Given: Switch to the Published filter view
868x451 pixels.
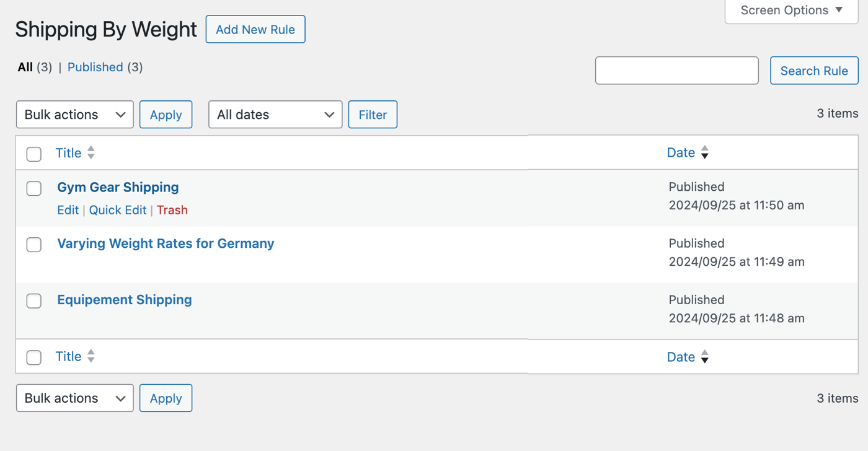Looking at the screenshot, I should point(95,67).
